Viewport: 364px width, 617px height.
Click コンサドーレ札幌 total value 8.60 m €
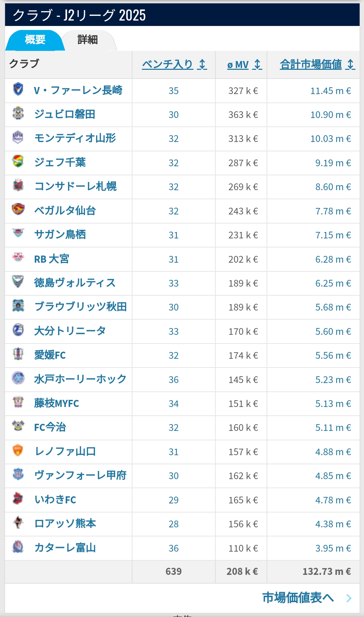click(333, 187)
